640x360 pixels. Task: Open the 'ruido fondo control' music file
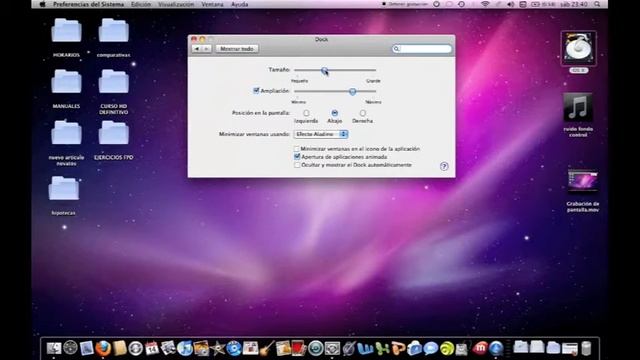(578, 107)
